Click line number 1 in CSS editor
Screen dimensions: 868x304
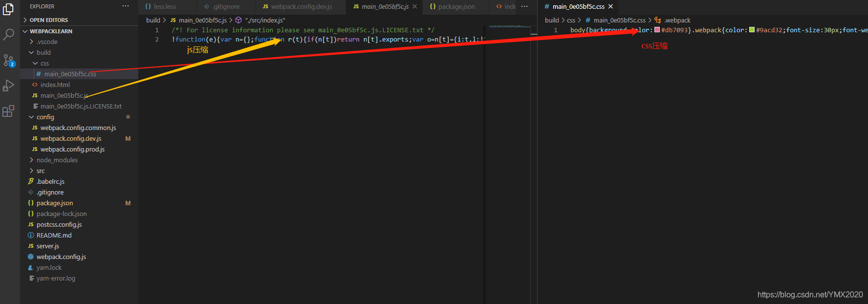(x=556, y=30)
